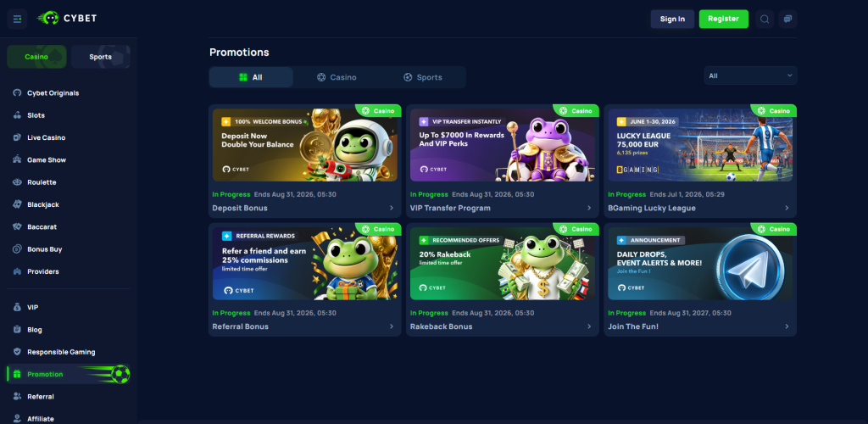Expand VIP Transfer Program chevron arrow
The height and width of the screenshot is (424, 868).
[589, 208]
